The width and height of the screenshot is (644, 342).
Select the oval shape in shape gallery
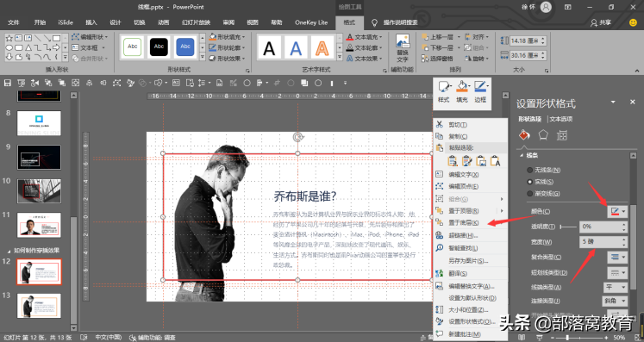9,47
